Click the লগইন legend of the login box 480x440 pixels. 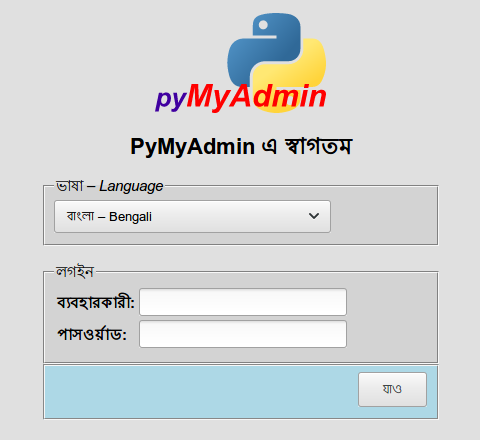coord(75,272)
